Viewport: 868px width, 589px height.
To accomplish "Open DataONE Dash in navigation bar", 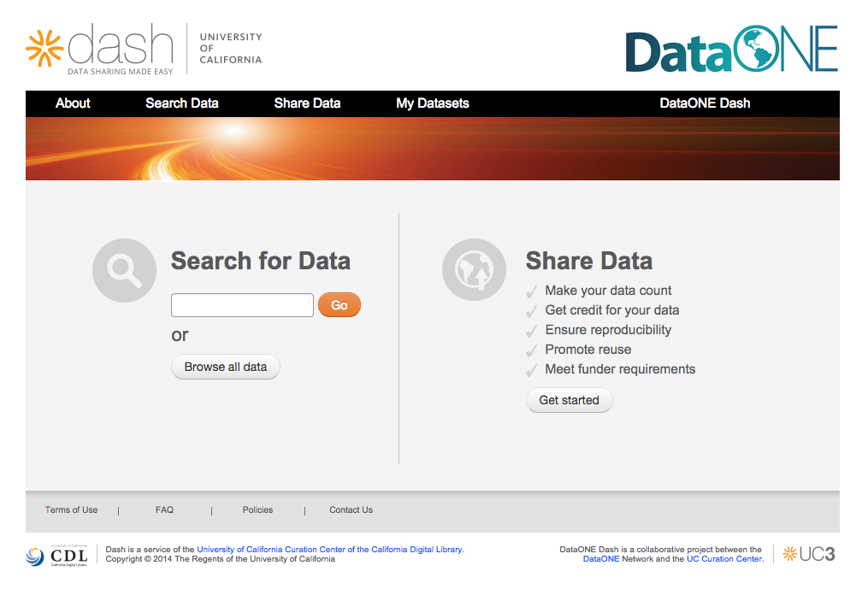I will (x=705, y=103).
